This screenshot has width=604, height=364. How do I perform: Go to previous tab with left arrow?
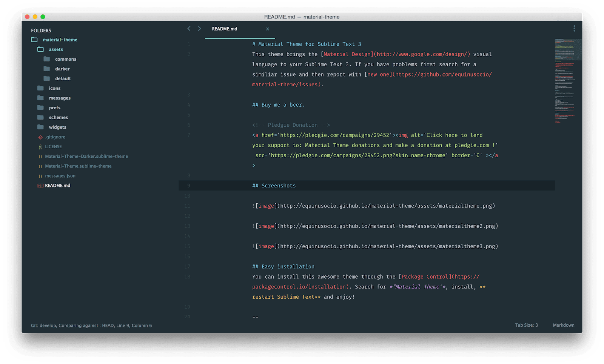coord(189,29)
